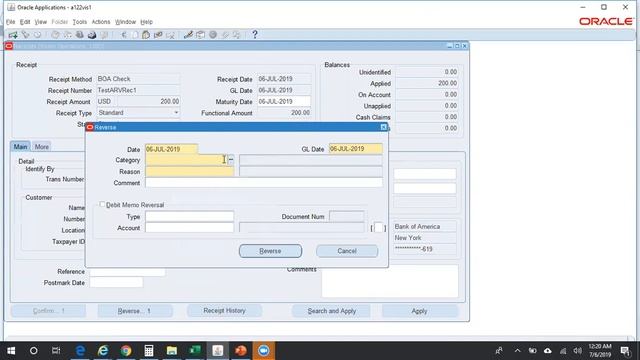
Task: Open Microsoft Edge from the taskbar
Action: [x=80, y=351]
